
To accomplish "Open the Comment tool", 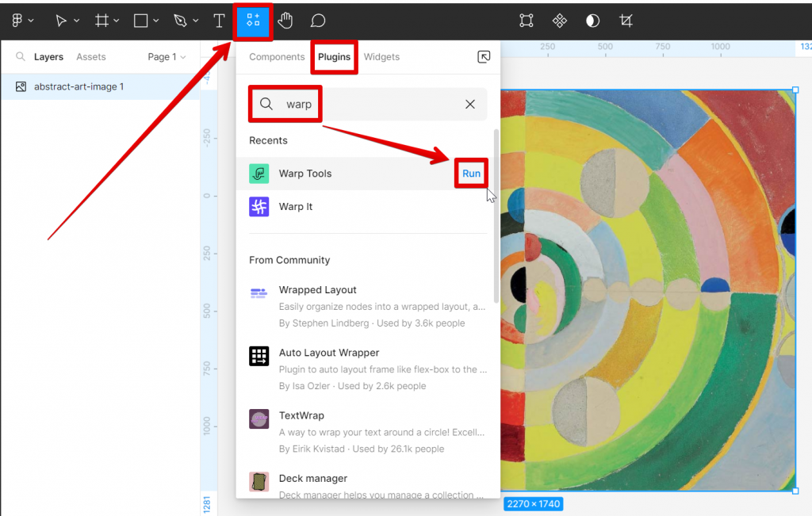I will [x=317, y=21].
